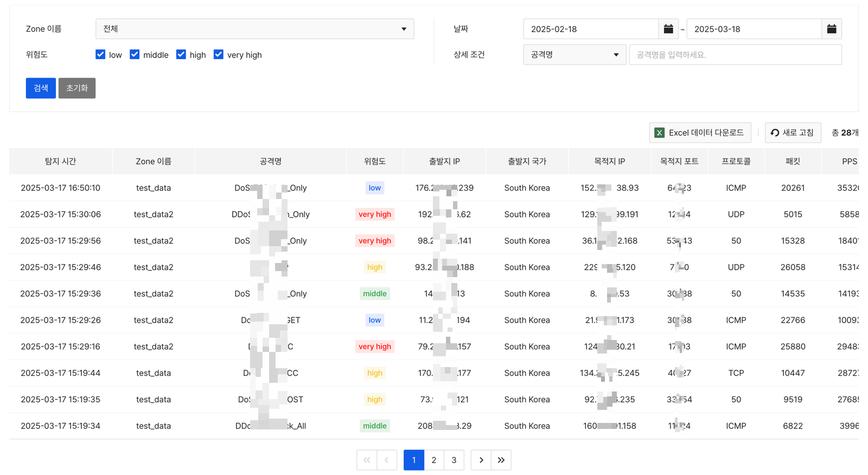This screenshot has width=868, height=475.
Task: Select row with time 2025-03-17 16:50:10
Action: [x=434, y=188]
